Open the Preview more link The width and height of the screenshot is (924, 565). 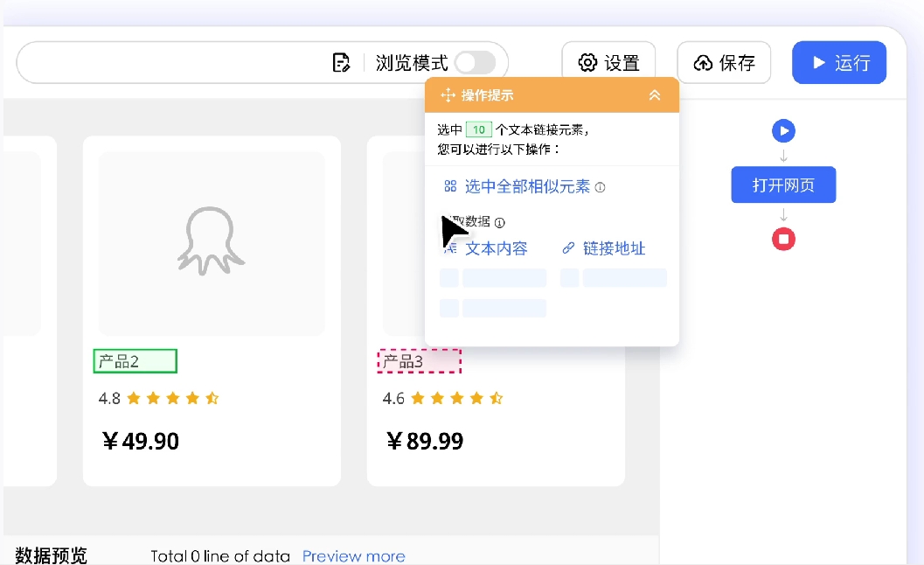353,556
